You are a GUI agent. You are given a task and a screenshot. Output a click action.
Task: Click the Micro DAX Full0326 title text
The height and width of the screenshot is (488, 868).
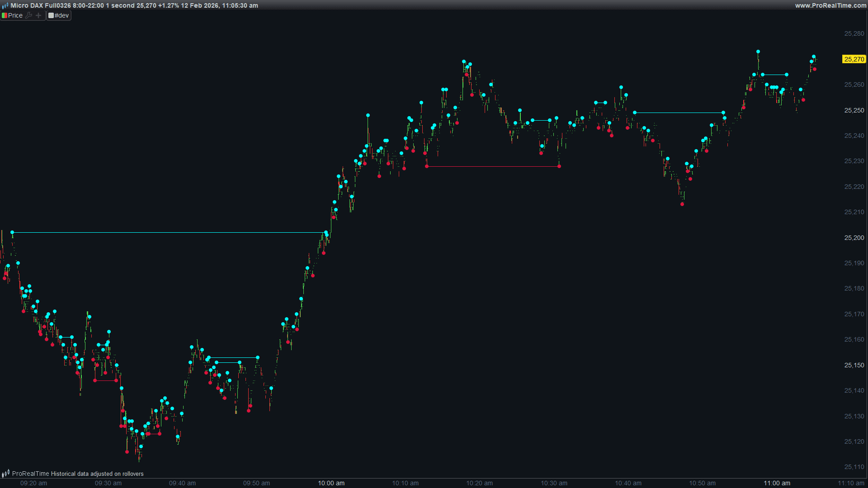[41, 5]
